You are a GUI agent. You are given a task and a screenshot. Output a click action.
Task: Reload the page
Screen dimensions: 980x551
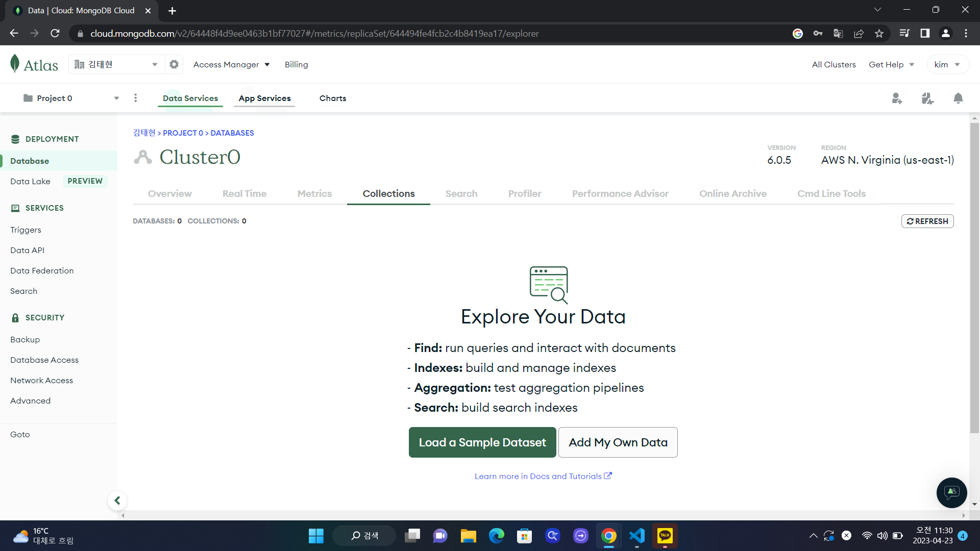(55, 33)
